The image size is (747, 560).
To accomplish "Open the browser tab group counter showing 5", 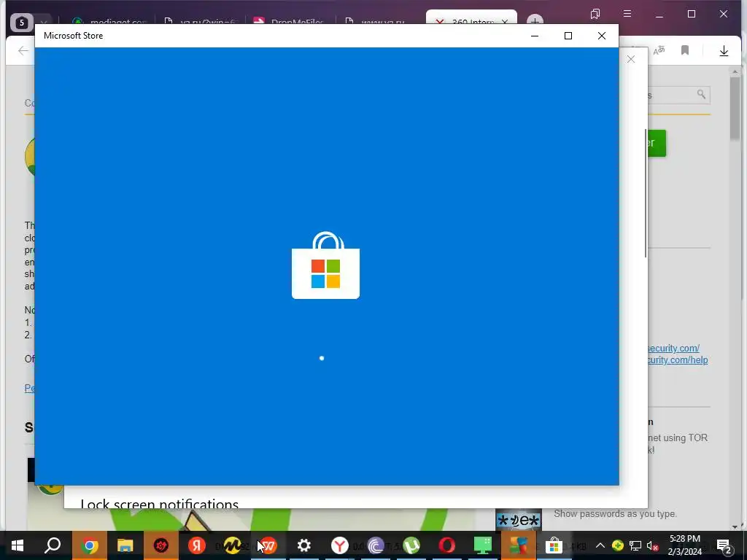I will pyautogui.click(x=21, y=23).
